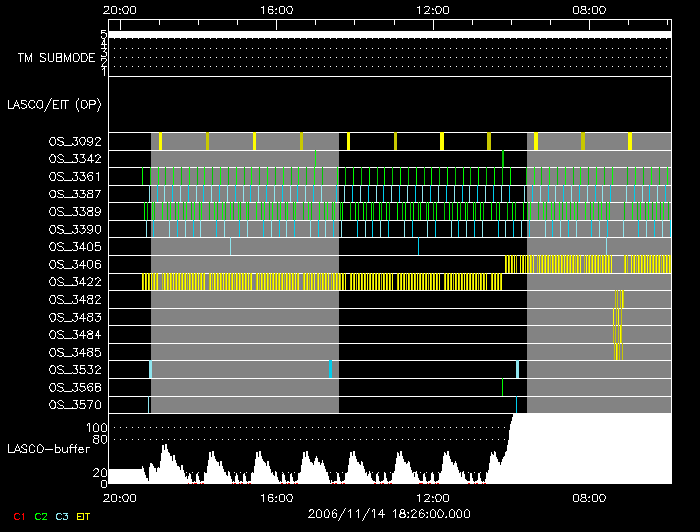Select the C3 legend entry

coord(63,516)
